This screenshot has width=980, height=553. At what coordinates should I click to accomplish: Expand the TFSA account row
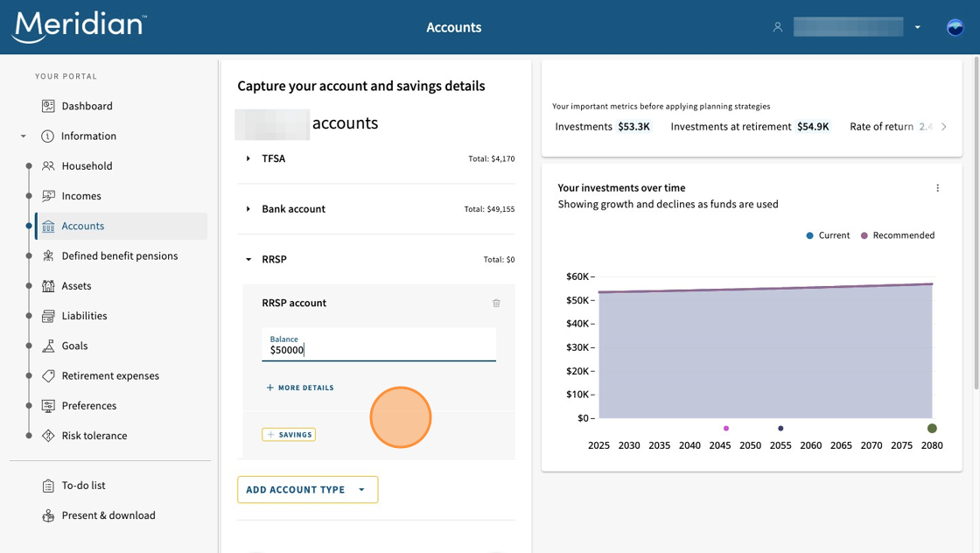pyautogui.click(x=248, y=158)
